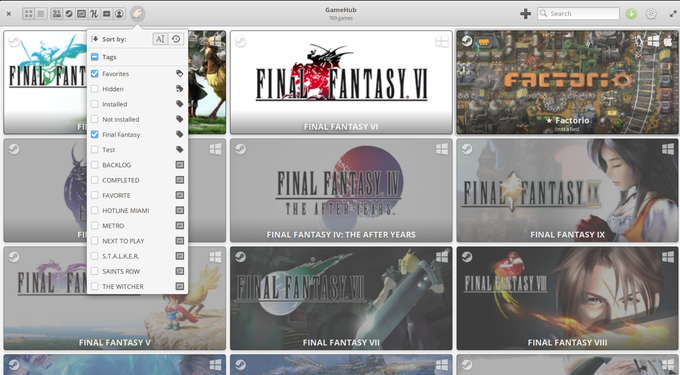This screenshot has height=375, width=680.
Task: Check the COMPLETED tag
Action: click(x=95, y=180)
